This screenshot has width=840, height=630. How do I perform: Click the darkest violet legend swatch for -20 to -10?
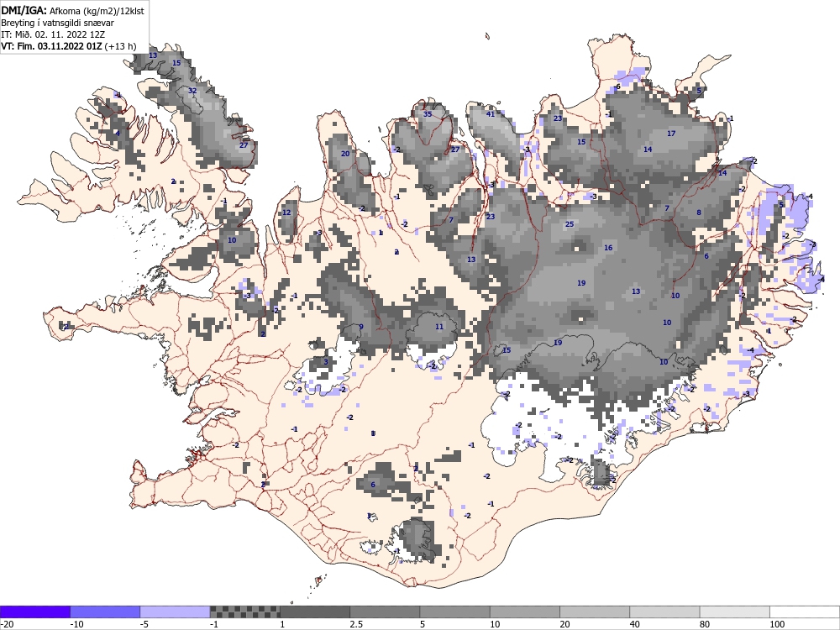click(34, 612)
